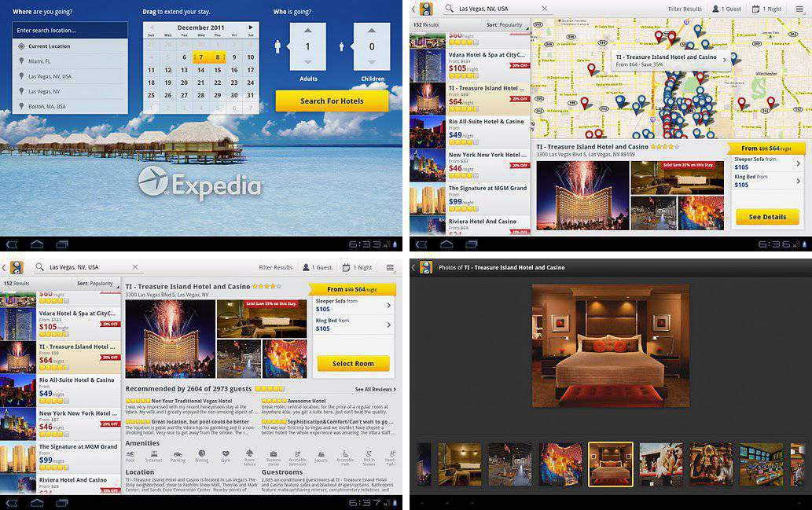The height and width of the screenshot is (510, 812).
Task: Select Vdara Hotel & Spa on map screen list
Action: pos(470,64)
